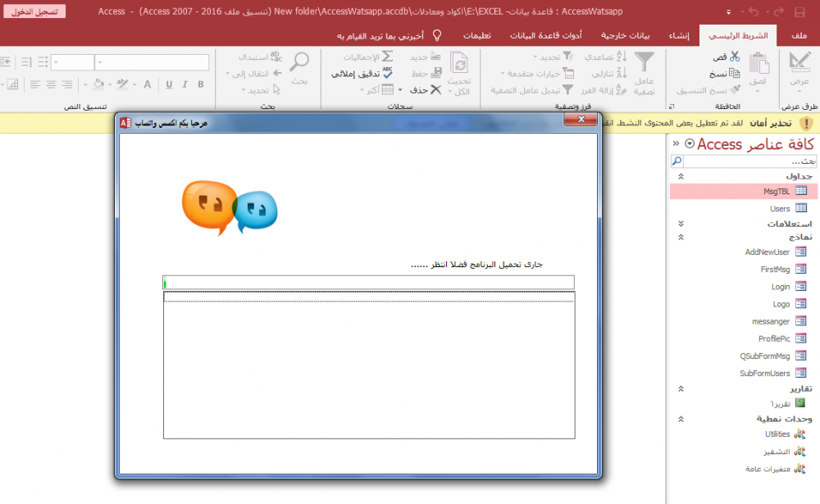Expand the استعلامات queries group
820x504 pixels.
pyautogui.click(x=681, y=224)
